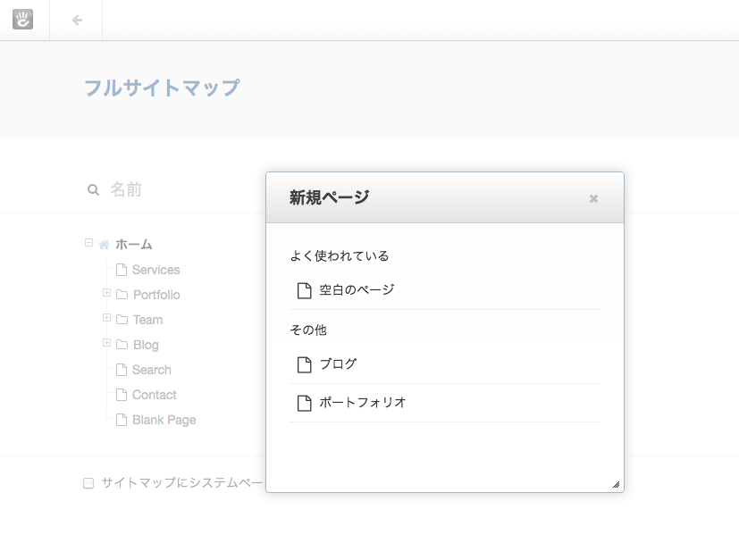Click the search magnifier icon
Viewport: 739px width, 560px height.
93,190
